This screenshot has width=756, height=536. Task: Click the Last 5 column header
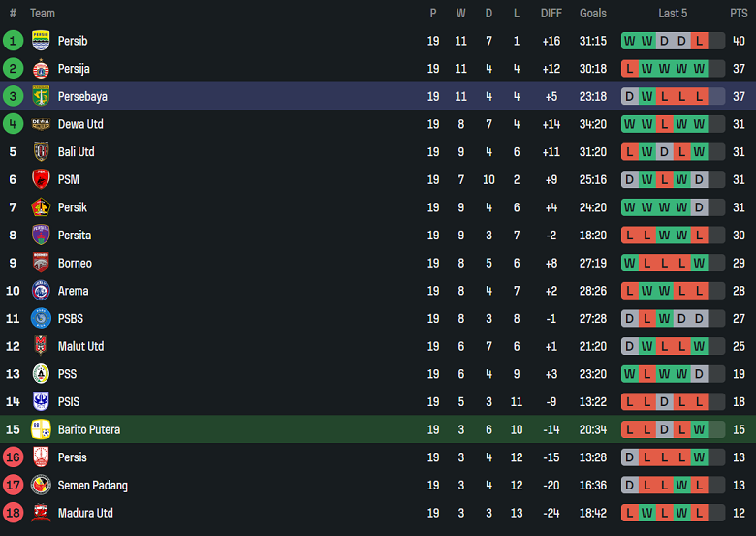pos(673,14)
